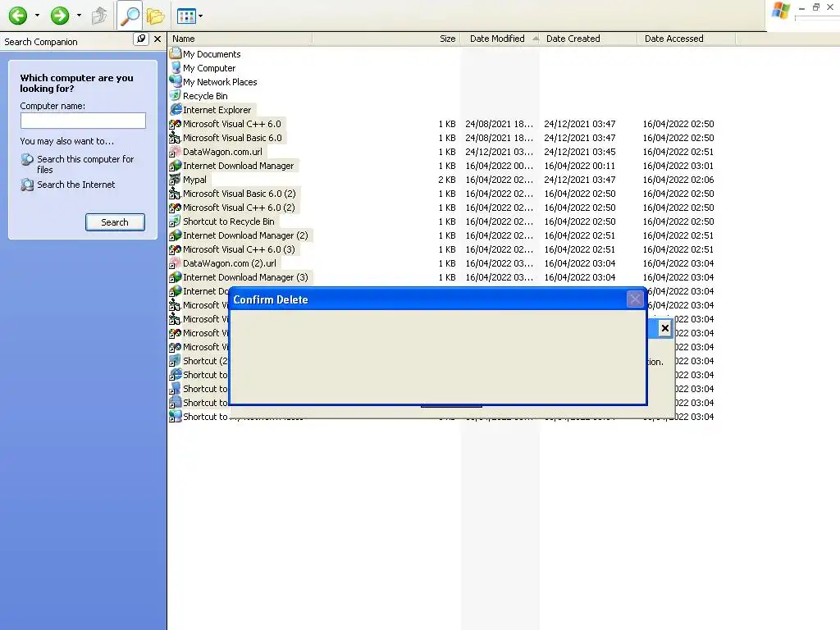Screen dimensions: 840x630
Task: Click Date Accessed '16/04/2022 02:06' cell
Action: pyautogui.click(x=678, y=180)
